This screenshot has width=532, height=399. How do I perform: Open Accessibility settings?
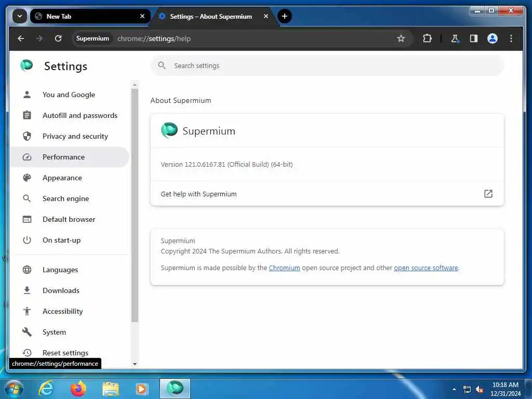coord(69,311)
